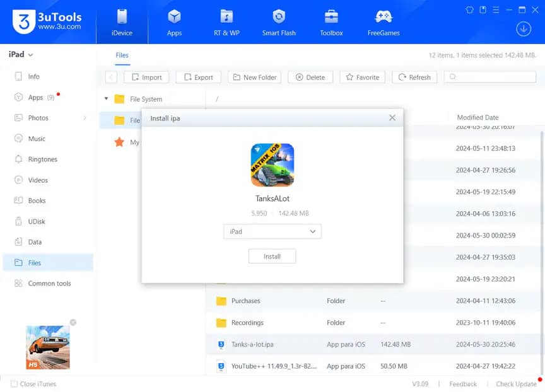Switch to the Files tab
Screen dimensions: 545x392
pos(122,55)
